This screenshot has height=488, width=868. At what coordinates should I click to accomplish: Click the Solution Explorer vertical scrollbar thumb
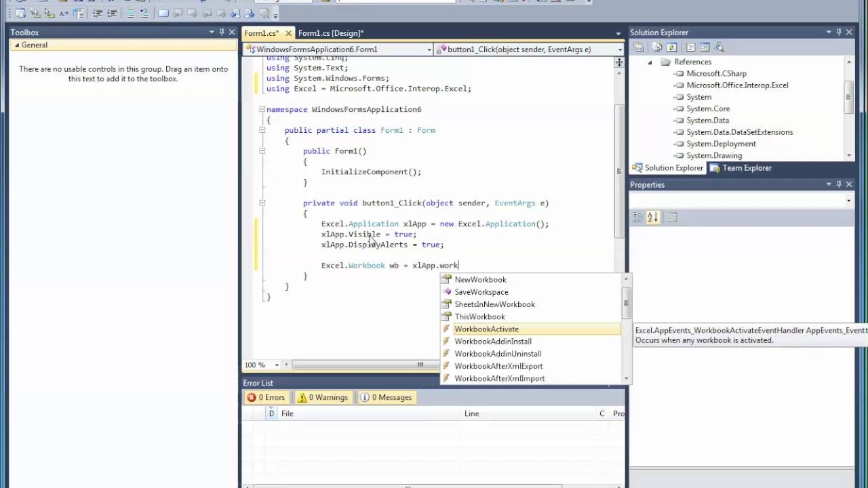848,97
